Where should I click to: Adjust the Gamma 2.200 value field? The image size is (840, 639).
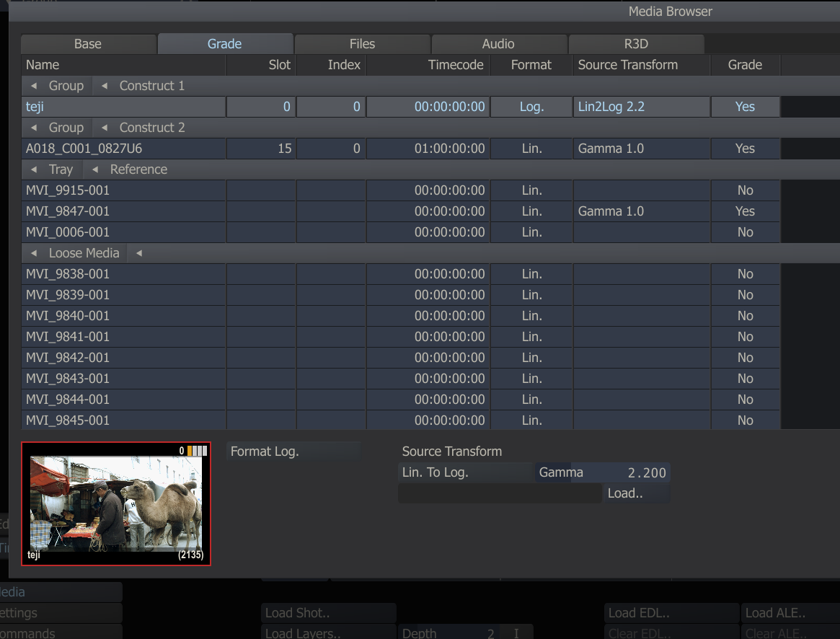click(602, 473)
